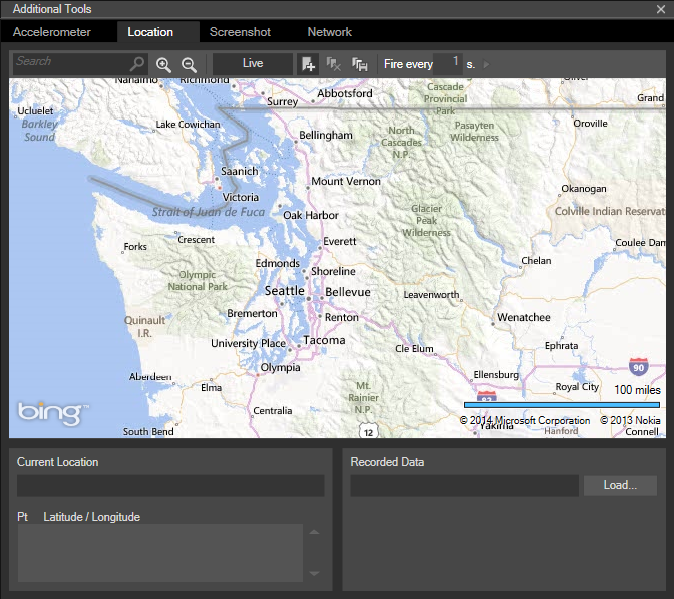Zoom in on the map
This screenshot has height=599, width=674.
click(163, 64)
